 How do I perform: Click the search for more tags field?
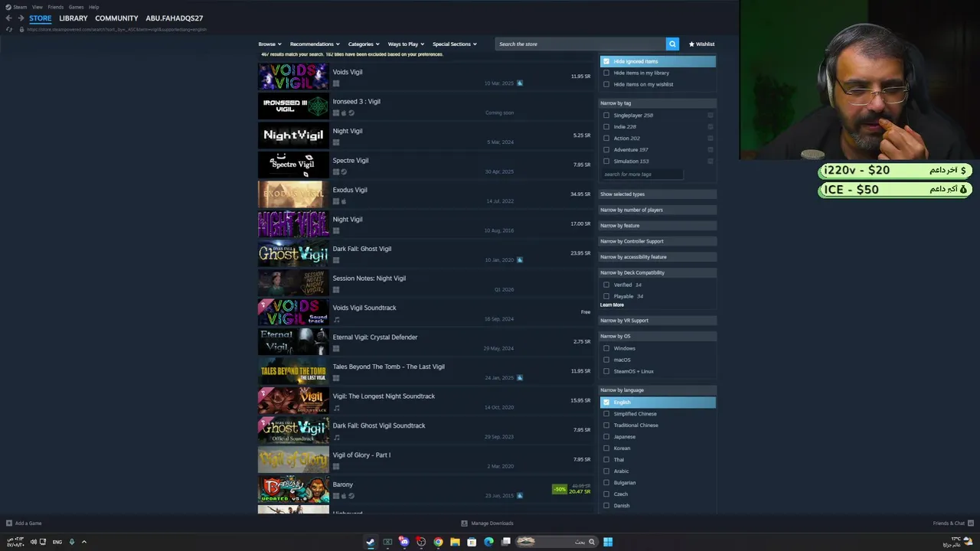click(x=642, y=174)
